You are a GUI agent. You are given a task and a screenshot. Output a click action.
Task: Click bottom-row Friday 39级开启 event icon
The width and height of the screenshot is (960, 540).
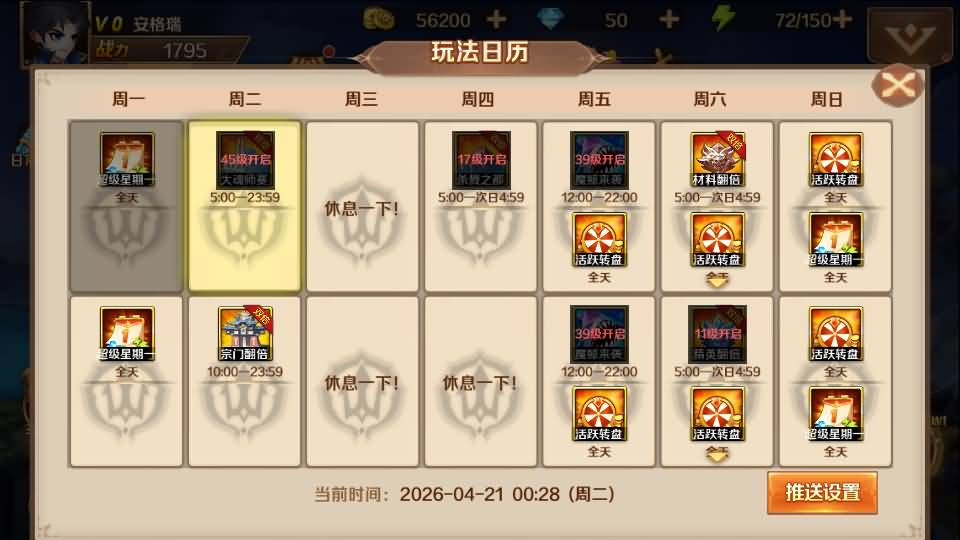point(599,334)
